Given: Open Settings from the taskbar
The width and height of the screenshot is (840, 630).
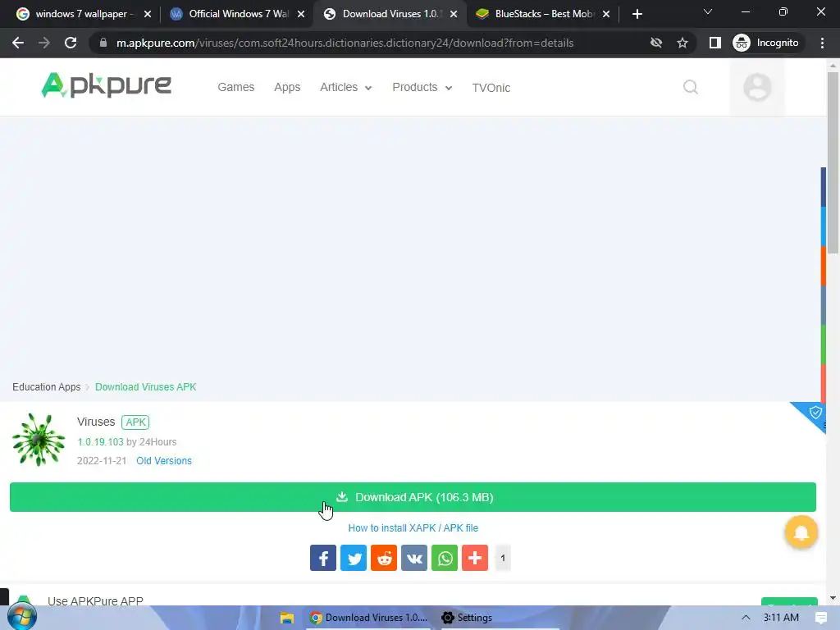Looking at the screenshot, I should coord(467,618).
